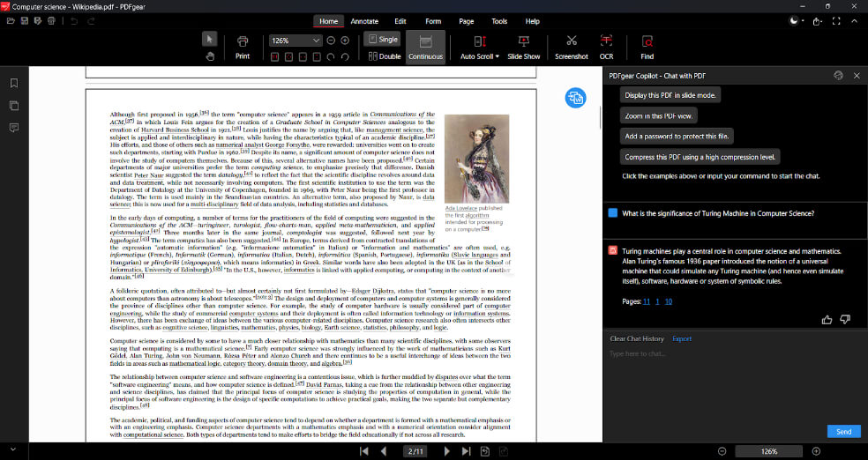Image resolution: width=868 pixels, height=460 pixels.
Task: Give the Copilot answer a thumbs down
Action: click(845, 320)
